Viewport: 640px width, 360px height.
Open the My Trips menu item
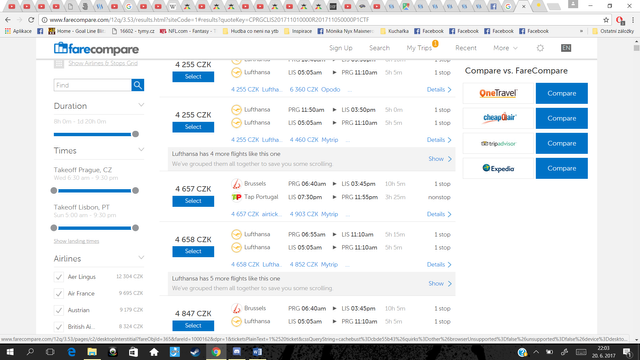[x=419, y=48]
